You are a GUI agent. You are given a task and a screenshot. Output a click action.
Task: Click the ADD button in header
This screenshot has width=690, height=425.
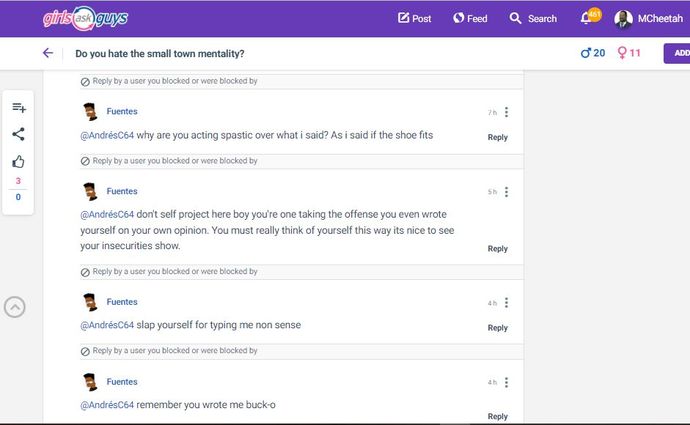pos(677,53)
